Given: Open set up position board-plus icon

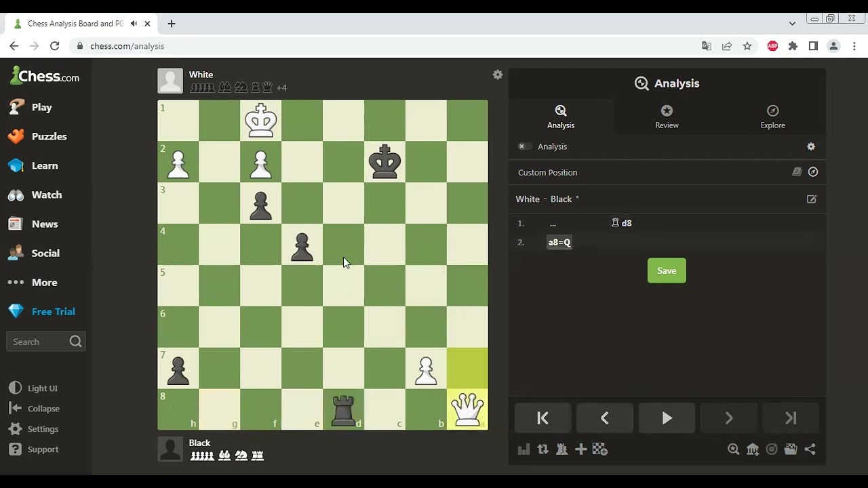Looking at the screenshot, I should [600, 449].
